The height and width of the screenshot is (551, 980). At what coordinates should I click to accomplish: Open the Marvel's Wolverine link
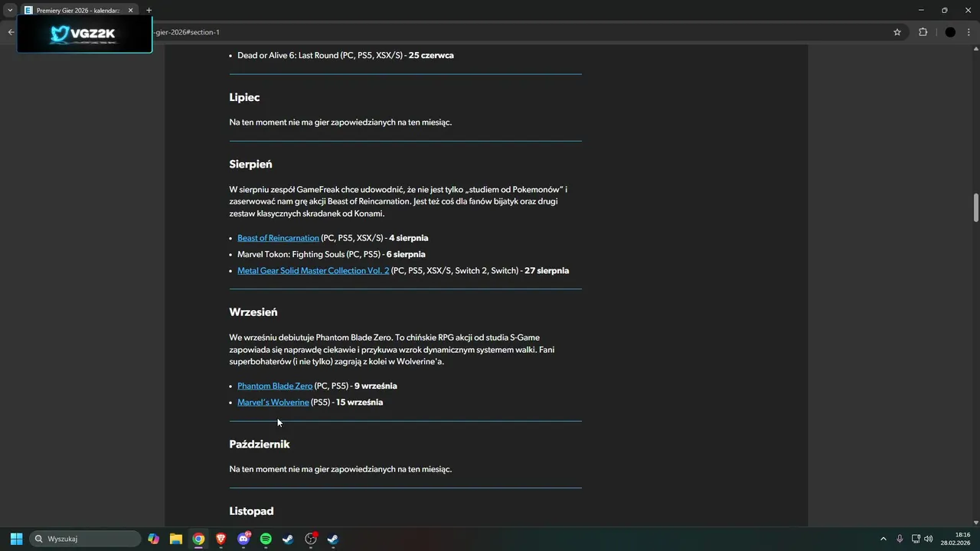[x=273, y=403]
